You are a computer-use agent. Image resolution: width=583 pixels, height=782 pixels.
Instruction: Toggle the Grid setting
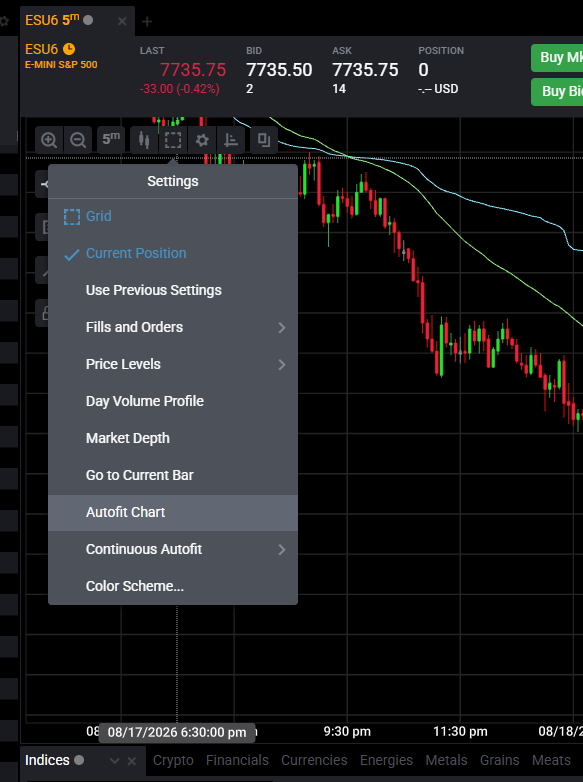[x=173, y=216]
